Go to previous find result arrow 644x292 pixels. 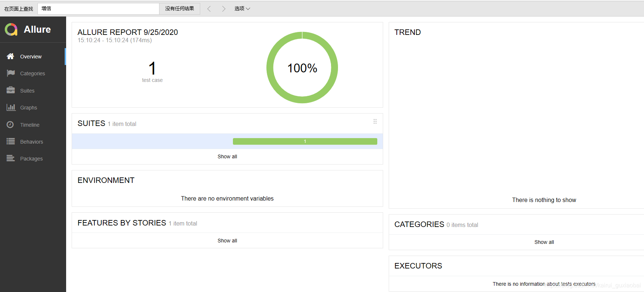click(209, 8)
